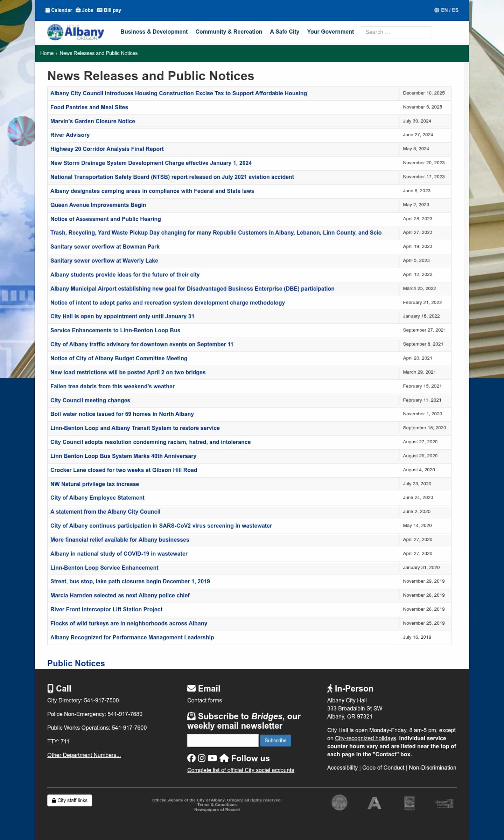This screenshot has width=504, height=840.
Task: Open Housing Construction Excise Tax news release
Action: click(178, 93)
